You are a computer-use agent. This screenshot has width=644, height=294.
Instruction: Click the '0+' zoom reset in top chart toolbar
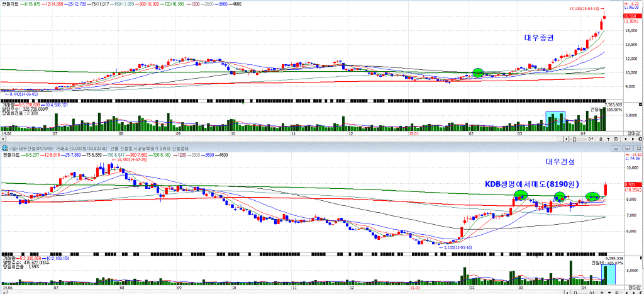coord(591,139)
